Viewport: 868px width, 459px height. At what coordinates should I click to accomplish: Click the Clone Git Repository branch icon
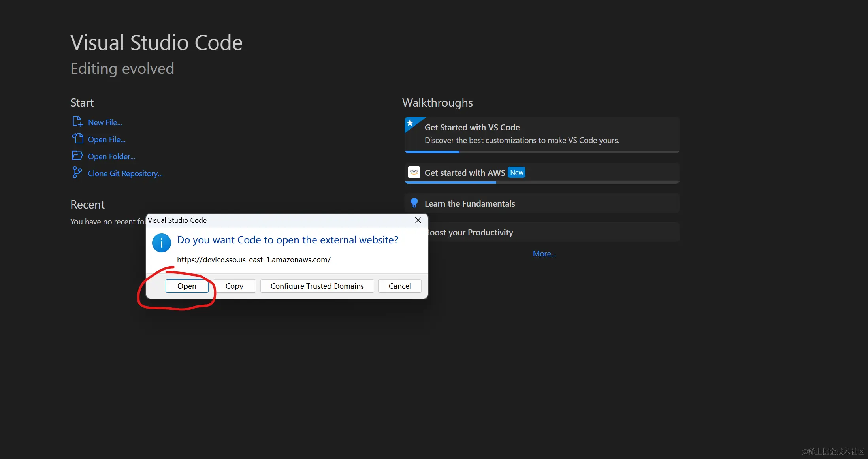click(x=77, y=173)
